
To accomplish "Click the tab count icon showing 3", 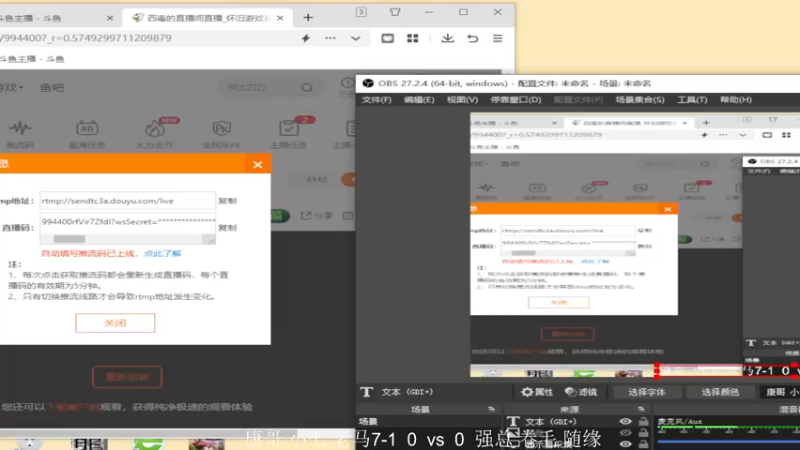I will pos(361,12).
